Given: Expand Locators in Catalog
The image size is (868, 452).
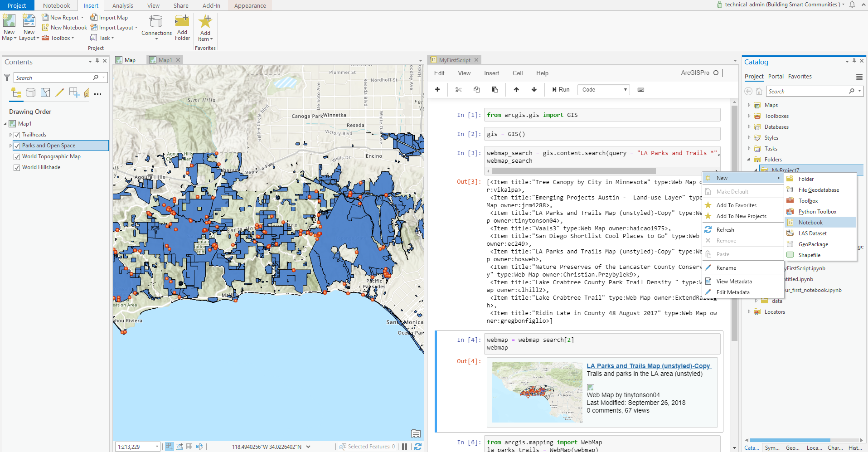Looking at the screenshot, I should (749, 311).
